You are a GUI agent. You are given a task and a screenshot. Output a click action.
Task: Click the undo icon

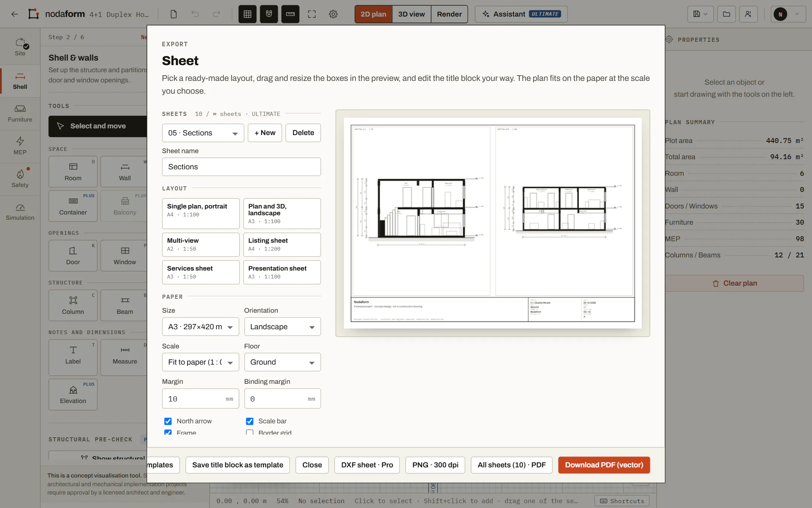click(x=195, y=14)
